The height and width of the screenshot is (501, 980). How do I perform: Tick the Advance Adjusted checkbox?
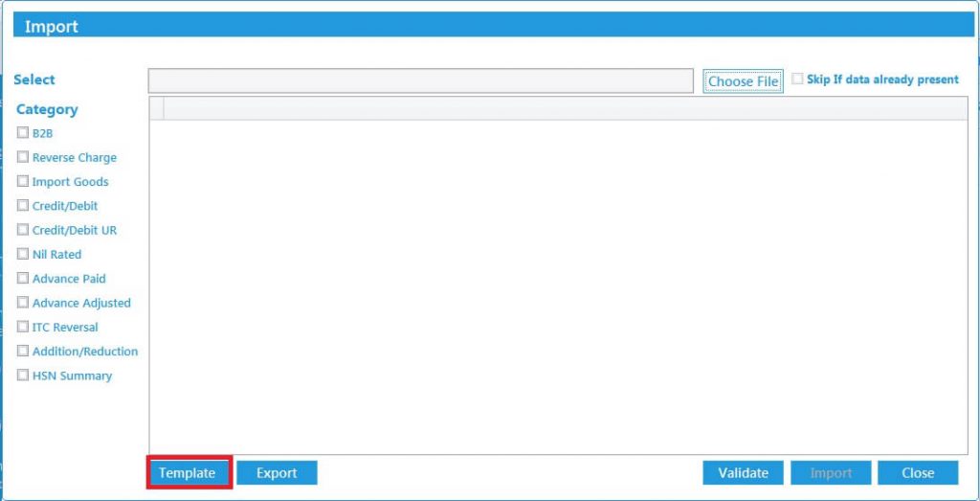click(x=23, y=302)
